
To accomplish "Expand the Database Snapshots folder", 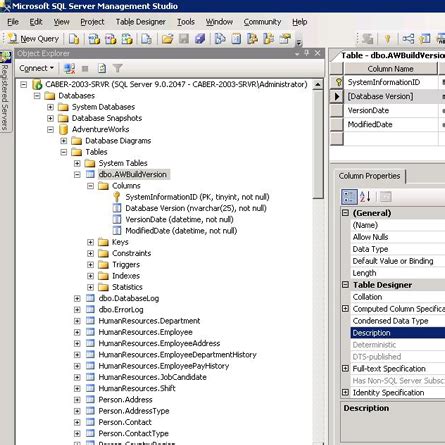I will pyautogui.click(x=50, y=118).
